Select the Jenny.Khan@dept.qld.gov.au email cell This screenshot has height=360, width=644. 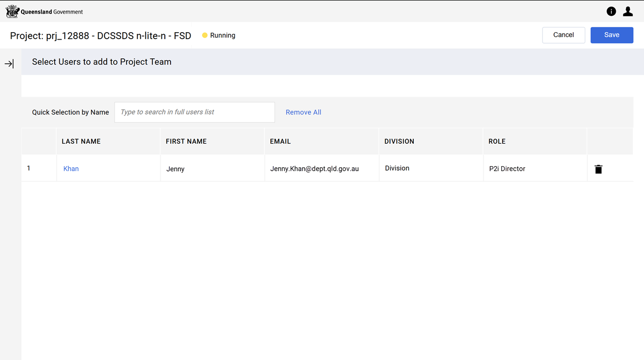click(x=314, y=169)
